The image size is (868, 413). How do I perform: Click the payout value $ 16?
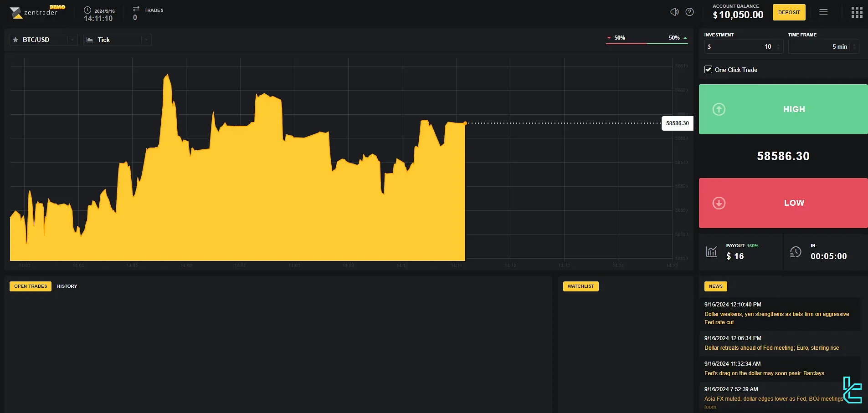pos(735,256)
